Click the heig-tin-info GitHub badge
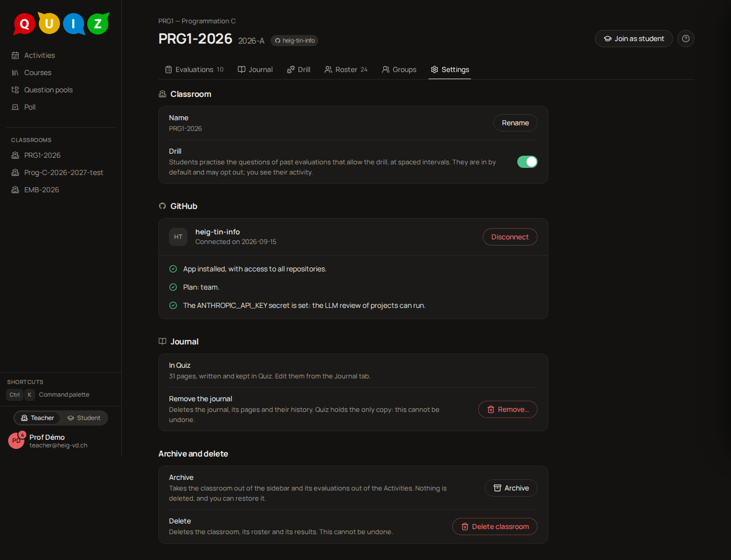731x560 pixels. (x=294, y=41)
